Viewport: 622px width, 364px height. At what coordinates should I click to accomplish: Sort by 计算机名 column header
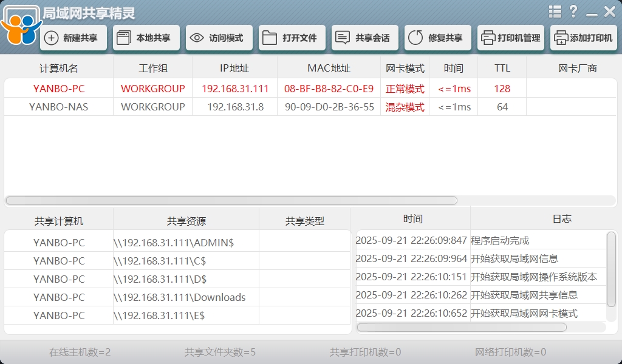[x=59, y=68]
